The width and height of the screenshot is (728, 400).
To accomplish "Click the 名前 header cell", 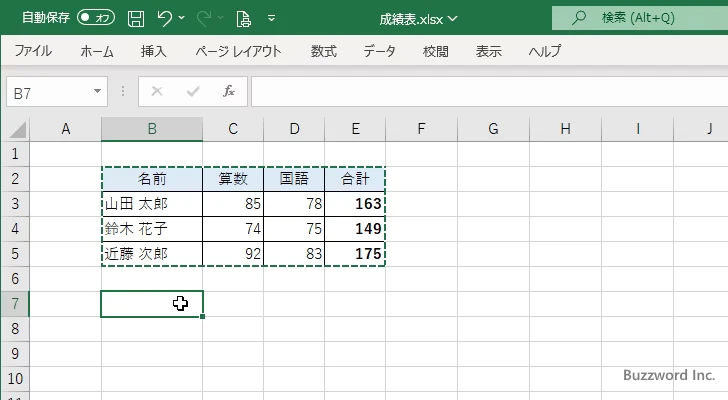I will 152,179.
